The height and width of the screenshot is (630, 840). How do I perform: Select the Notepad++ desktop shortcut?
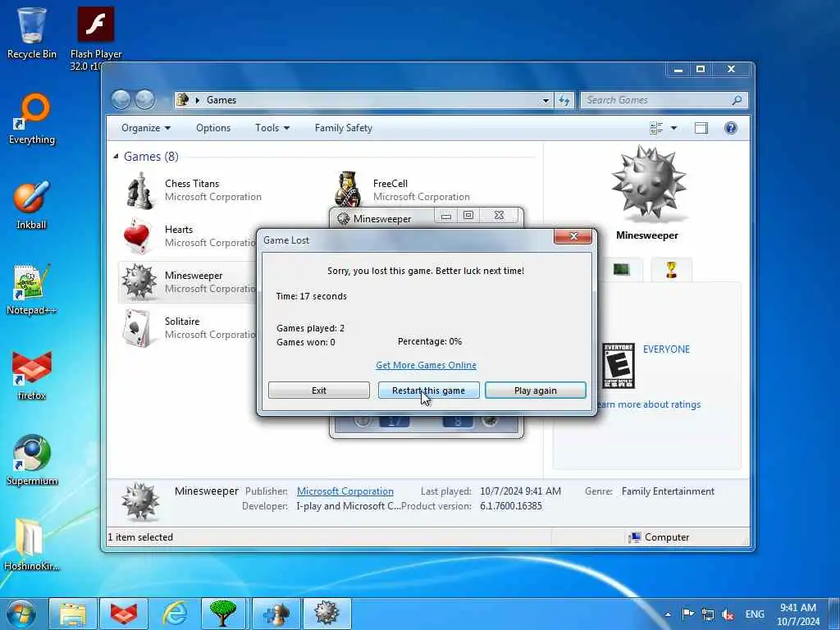point(32,290)
